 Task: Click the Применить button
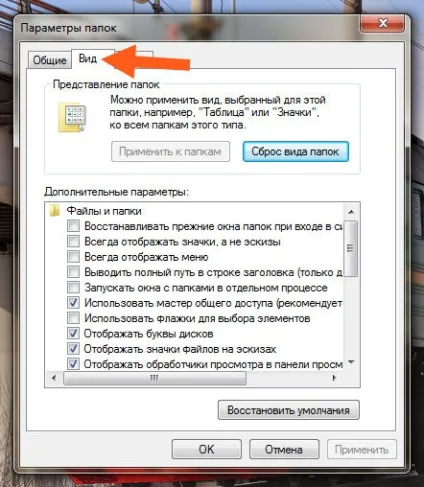[x=362, y=449]
